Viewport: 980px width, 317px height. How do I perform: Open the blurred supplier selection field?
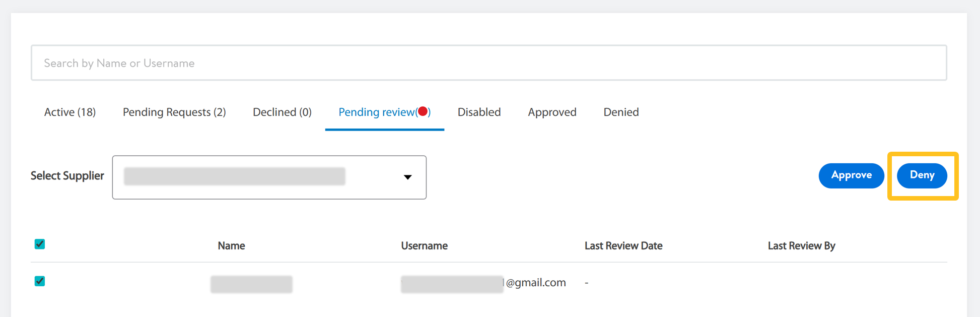235,177
